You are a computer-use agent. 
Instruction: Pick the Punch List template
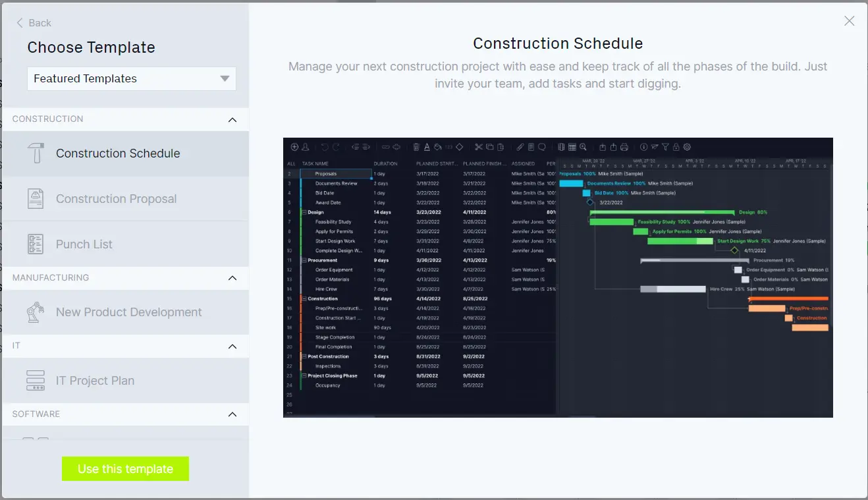pos(126,244)
